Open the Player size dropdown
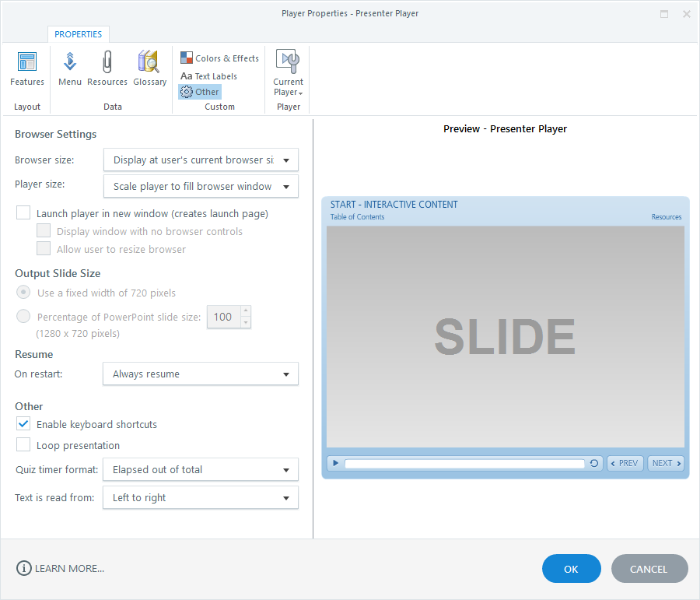The width and height of the screenshot is (700, 600). [201, 186]
